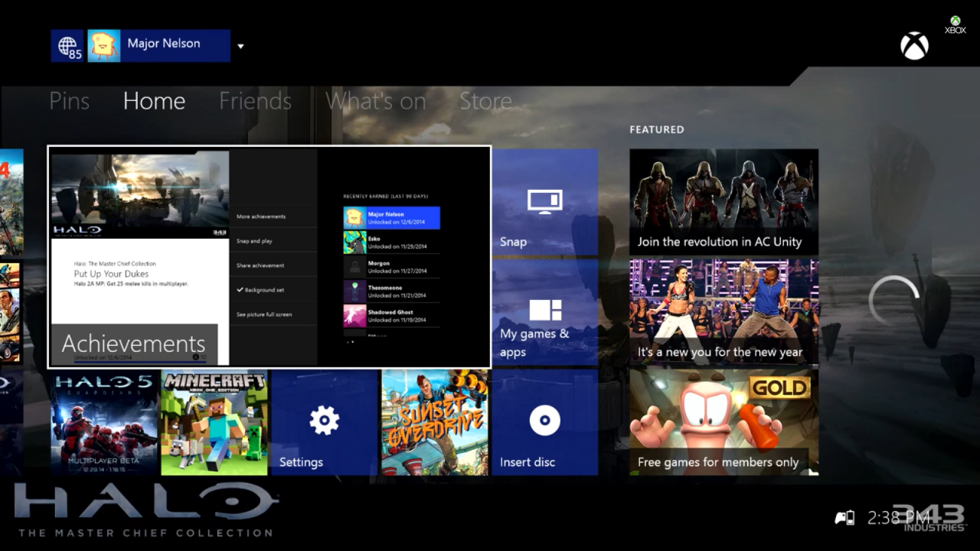The image size is (980, 551).
Task: Switch to the Pins tab
Action: (x=70, y=101)
